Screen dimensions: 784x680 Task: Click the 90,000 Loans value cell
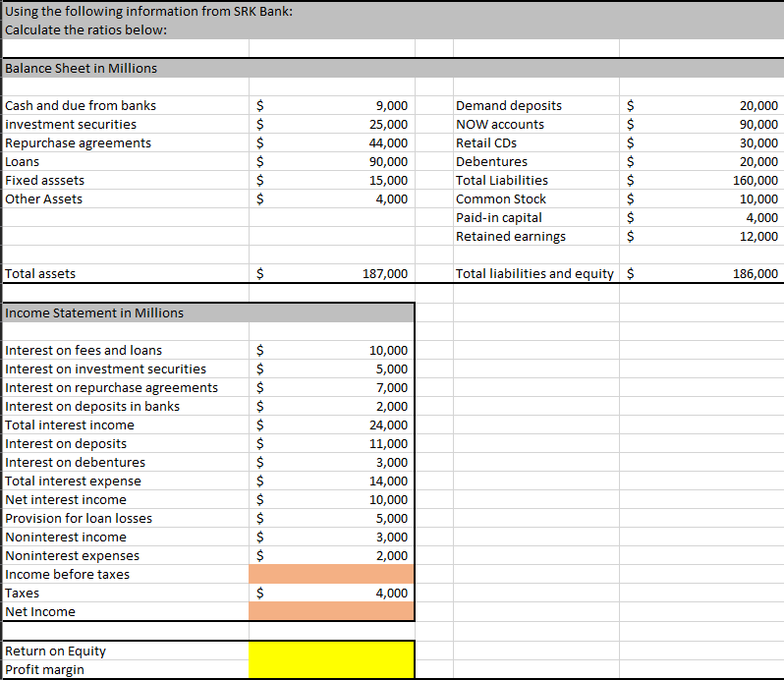click(332, 161)
